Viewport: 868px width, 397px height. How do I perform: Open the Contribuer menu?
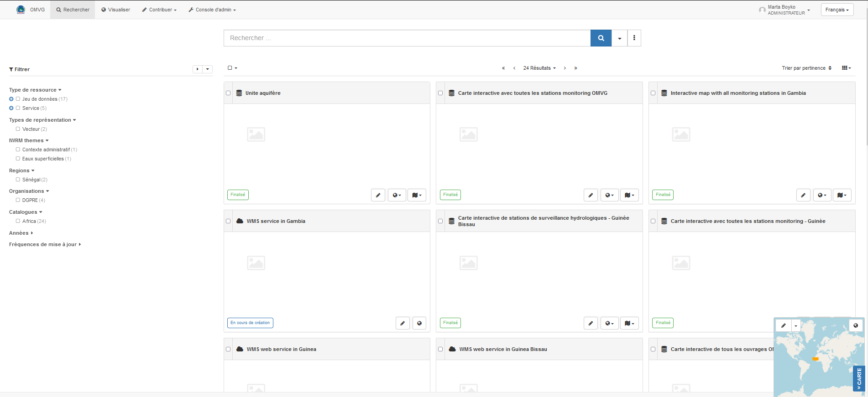click(x=159, y=10)
